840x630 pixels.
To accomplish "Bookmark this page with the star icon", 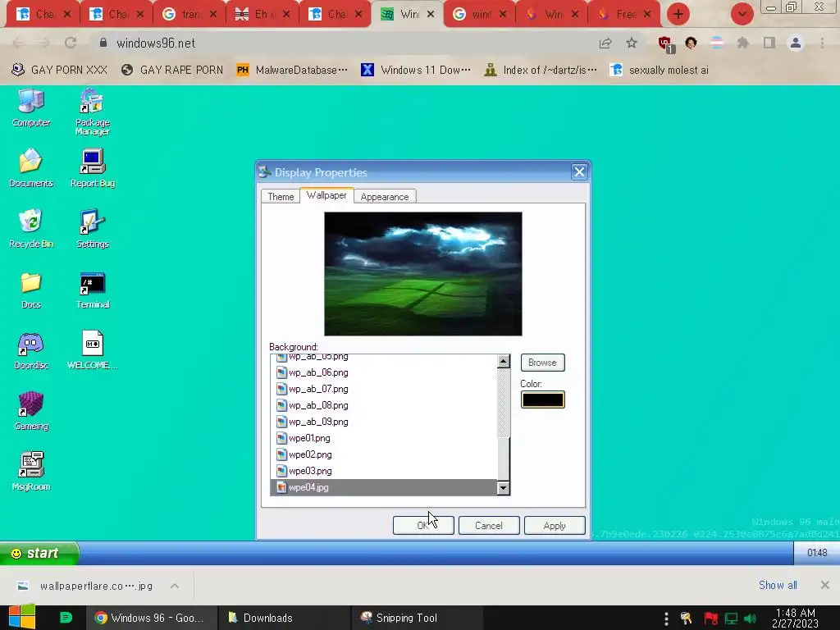I will click(x=632, y=43).
